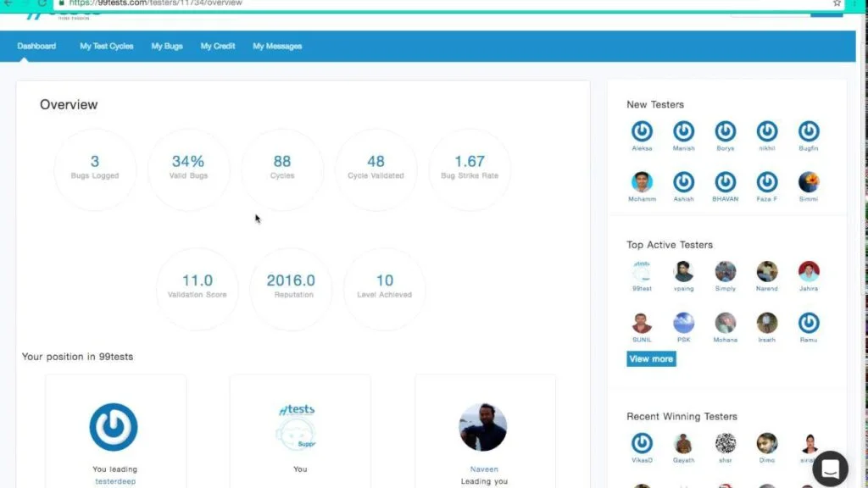Open new tester Borys's avatar
This screenshot has width=868, height=488.
[x=726, y=131]
